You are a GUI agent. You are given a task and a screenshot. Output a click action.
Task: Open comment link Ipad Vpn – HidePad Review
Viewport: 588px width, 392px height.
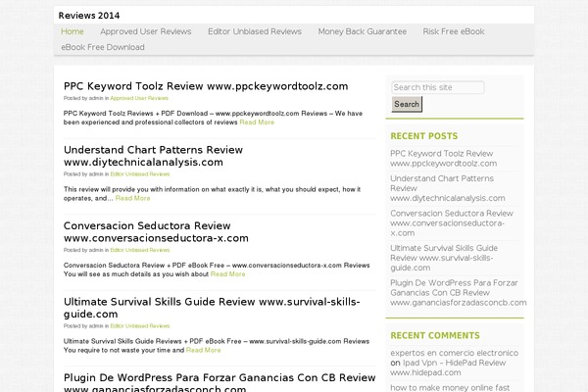point(448,367)
